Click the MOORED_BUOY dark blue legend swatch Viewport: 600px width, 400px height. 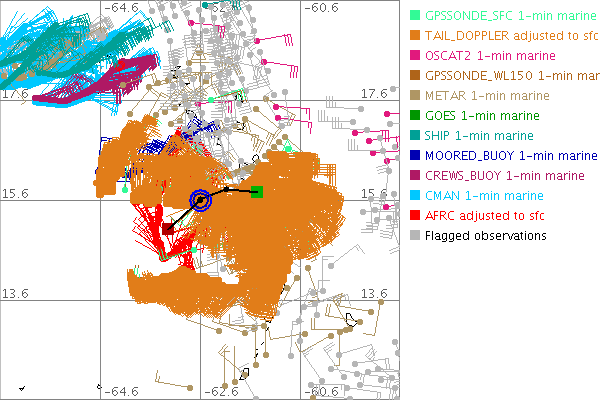pos(415,156)
